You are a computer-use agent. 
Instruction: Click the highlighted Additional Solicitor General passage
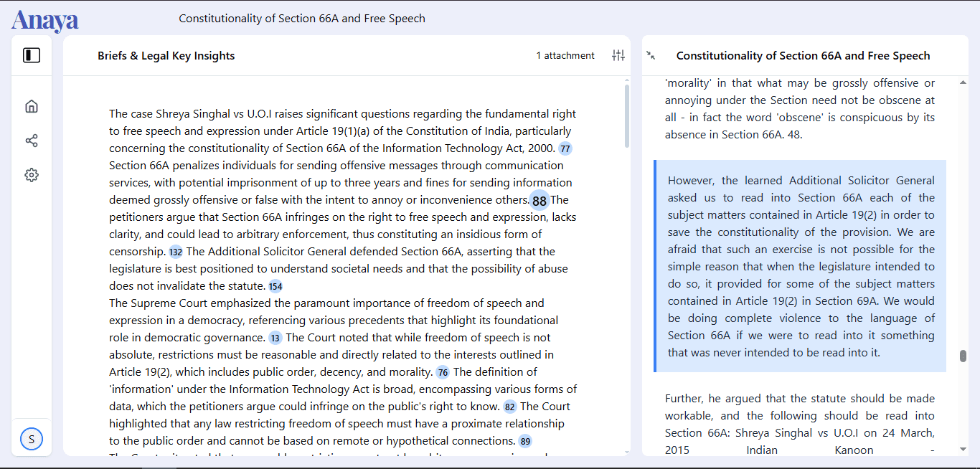[x=801, y=266]
